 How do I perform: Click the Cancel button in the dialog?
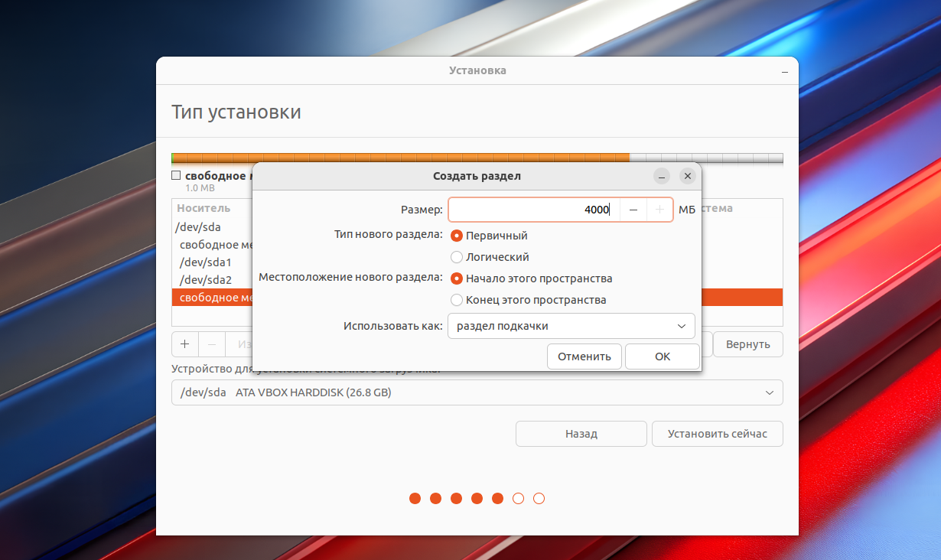[584, 357]
